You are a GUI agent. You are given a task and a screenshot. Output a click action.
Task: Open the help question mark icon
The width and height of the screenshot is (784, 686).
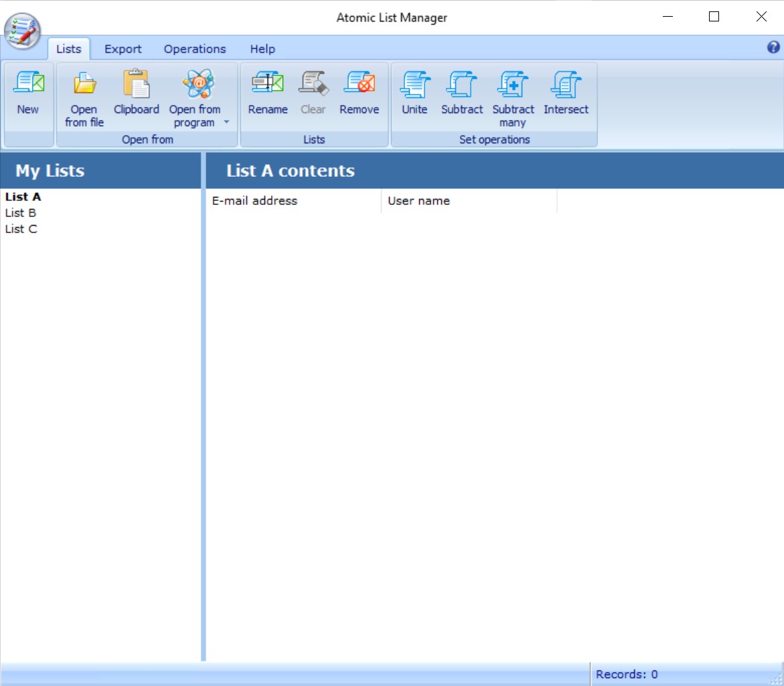773,47
